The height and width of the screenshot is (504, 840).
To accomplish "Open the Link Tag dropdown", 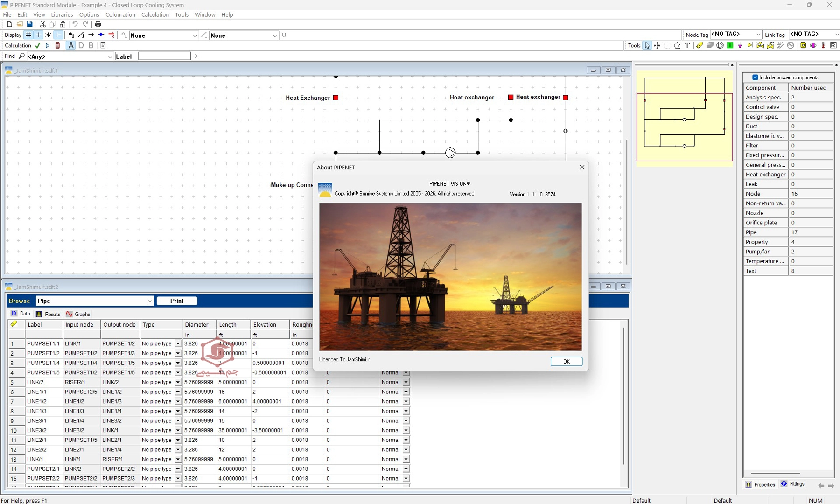I will point(837,35).
